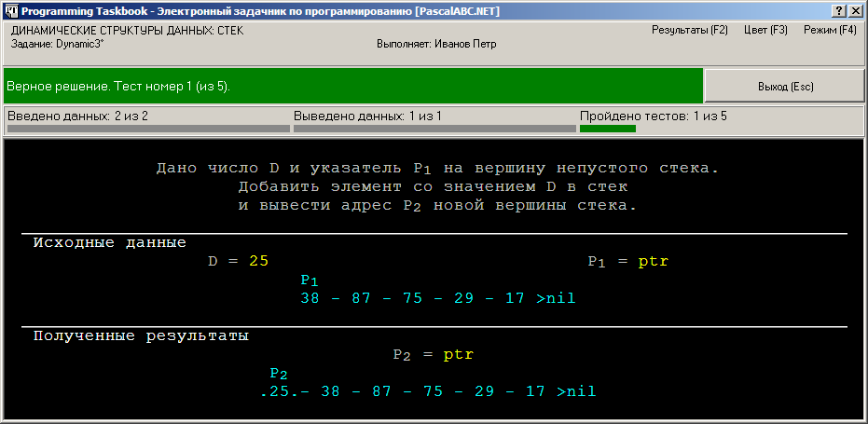
Task: Open the help question mark button
Action: (840, 11)
